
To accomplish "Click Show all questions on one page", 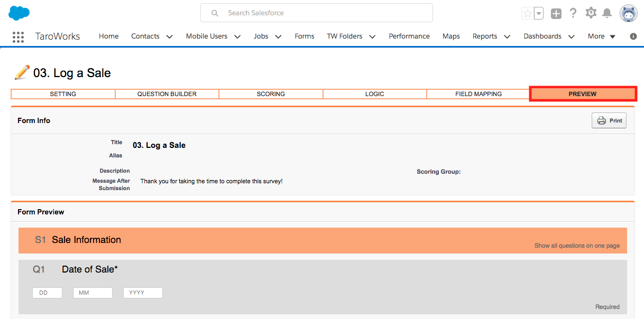I will 577,246.
